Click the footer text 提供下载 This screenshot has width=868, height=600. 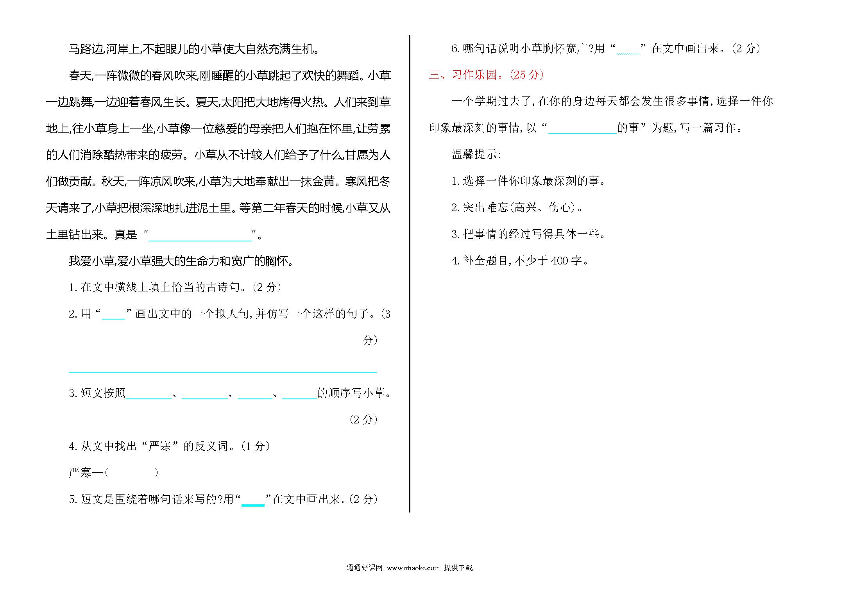point(458,568)
